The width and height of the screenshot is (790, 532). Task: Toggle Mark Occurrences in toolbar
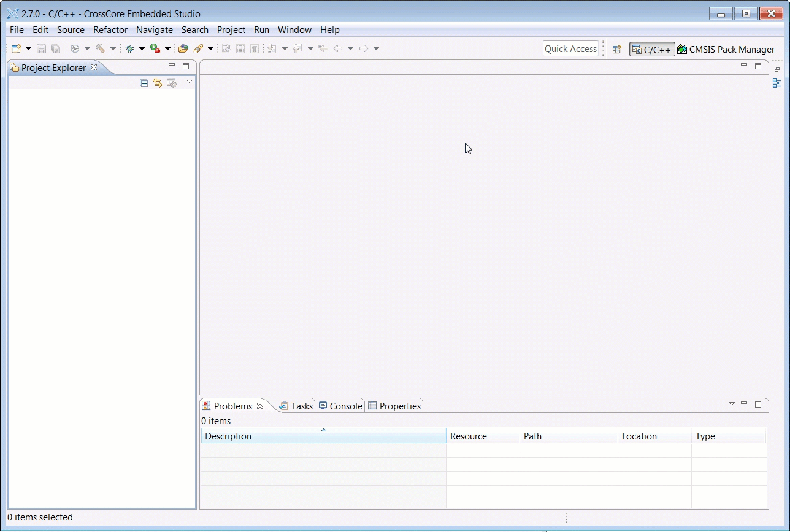226,48
